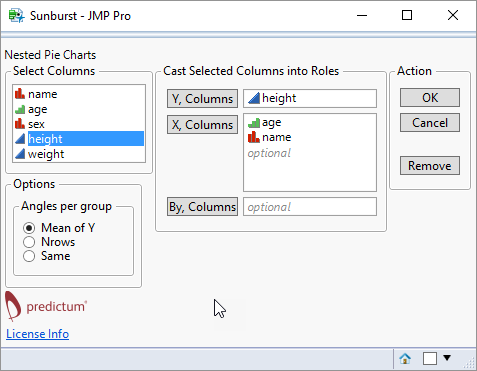
Task: Click the X, Columns role button
Action: point(202,124)
